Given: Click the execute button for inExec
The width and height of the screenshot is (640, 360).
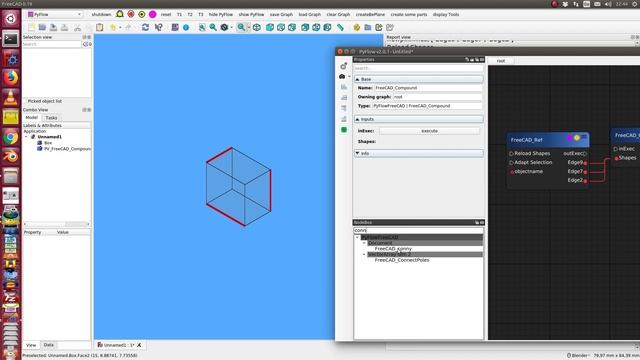Looking at the screenshot, I should point(429,131).
